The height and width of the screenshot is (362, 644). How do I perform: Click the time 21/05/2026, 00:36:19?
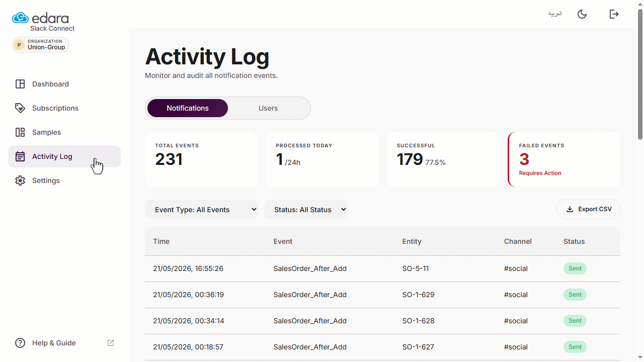coord(188,295)
